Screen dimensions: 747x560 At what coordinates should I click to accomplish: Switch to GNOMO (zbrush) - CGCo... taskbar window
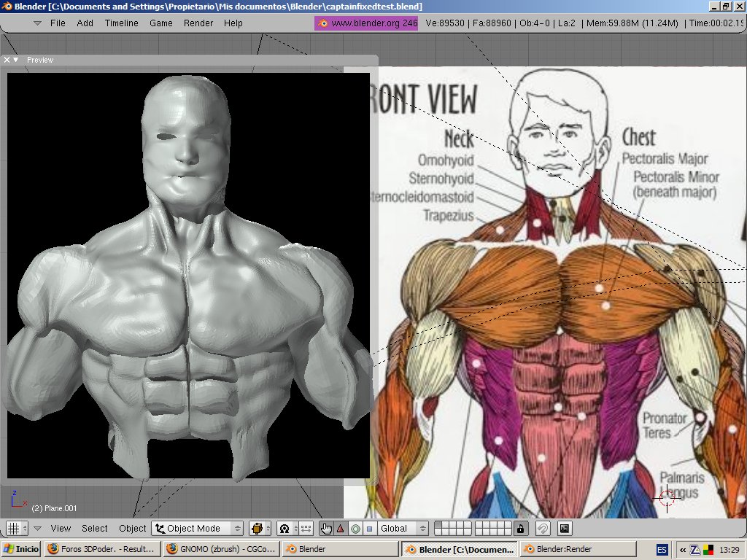click(x=221, y=549)
